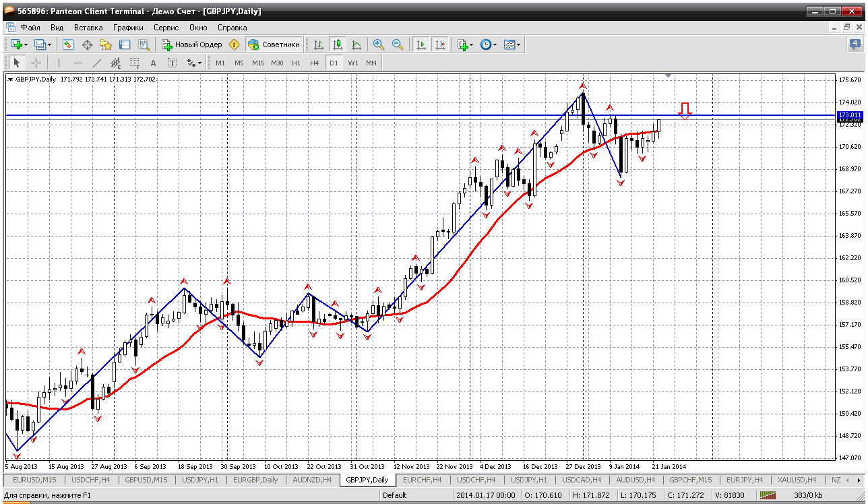Switch to M30 timeframe
This screenshot has height=504, width=868.
[x=277, y=63]
